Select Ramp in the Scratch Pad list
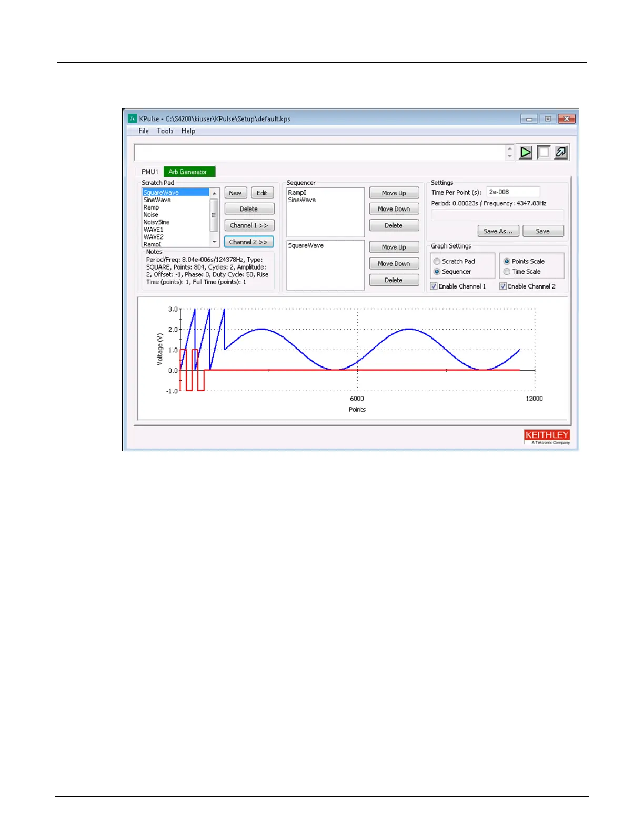 coord(176,207)
